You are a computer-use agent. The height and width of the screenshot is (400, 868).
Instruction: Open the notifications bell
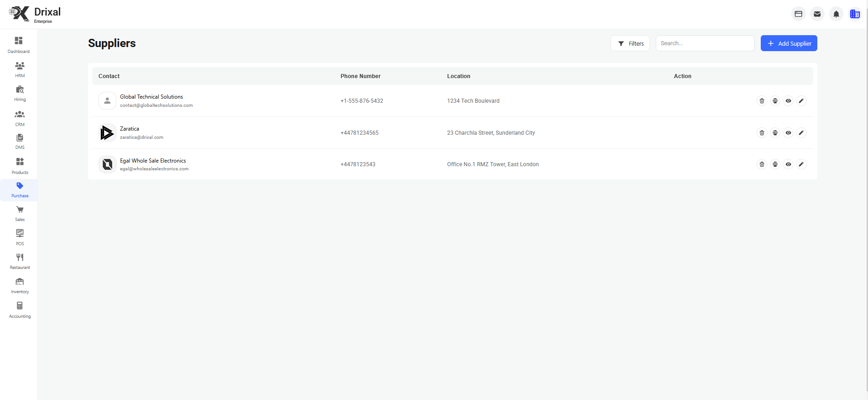coord(836,14)
